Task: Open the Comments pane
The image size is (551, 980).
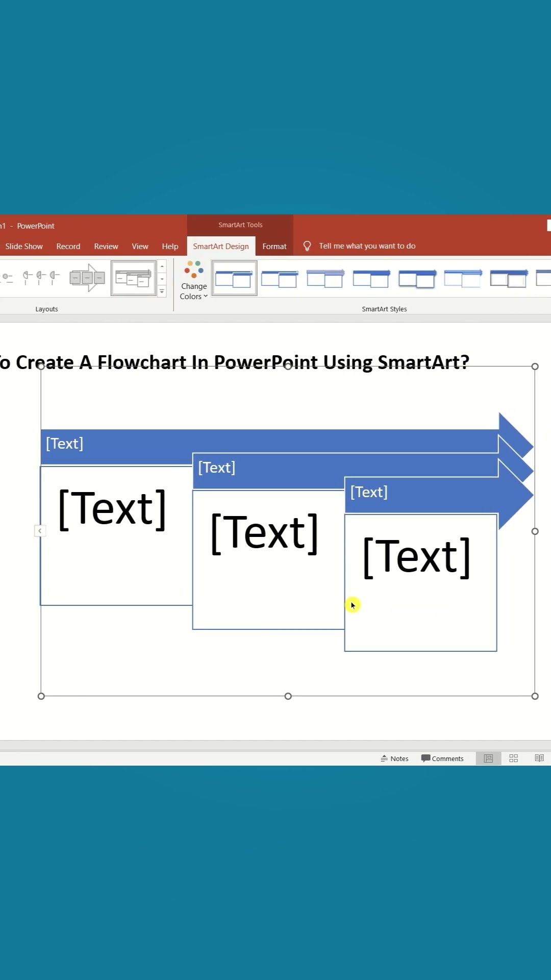Action: (x=442, y=758)
